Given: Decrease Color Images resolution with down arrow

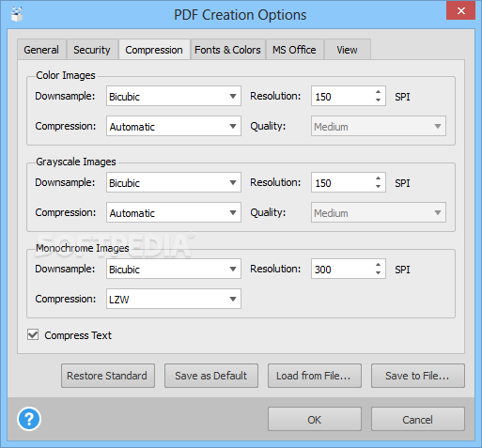Looking at the screenshot, I should point(378,100).
